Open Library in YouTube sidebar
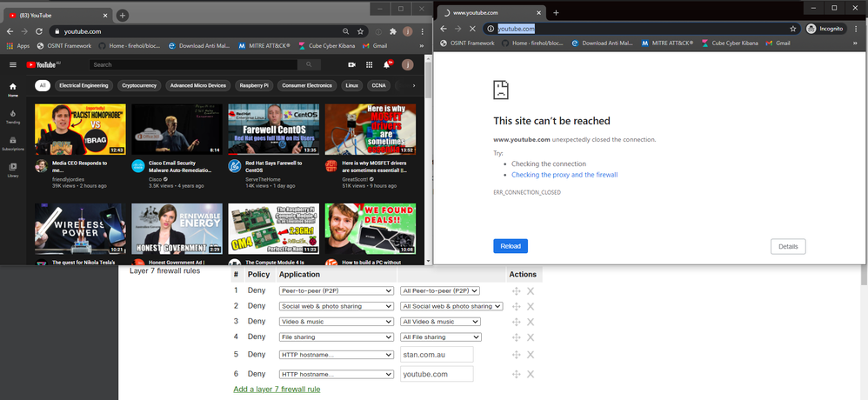 [x=13, y=170]
